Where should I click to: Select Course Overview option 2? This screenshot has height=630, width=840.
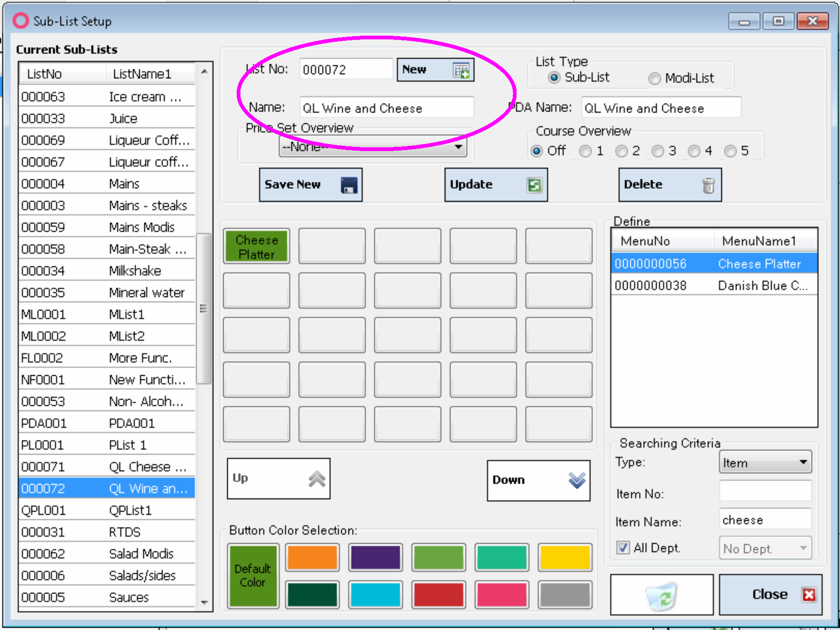pos(621,151)
